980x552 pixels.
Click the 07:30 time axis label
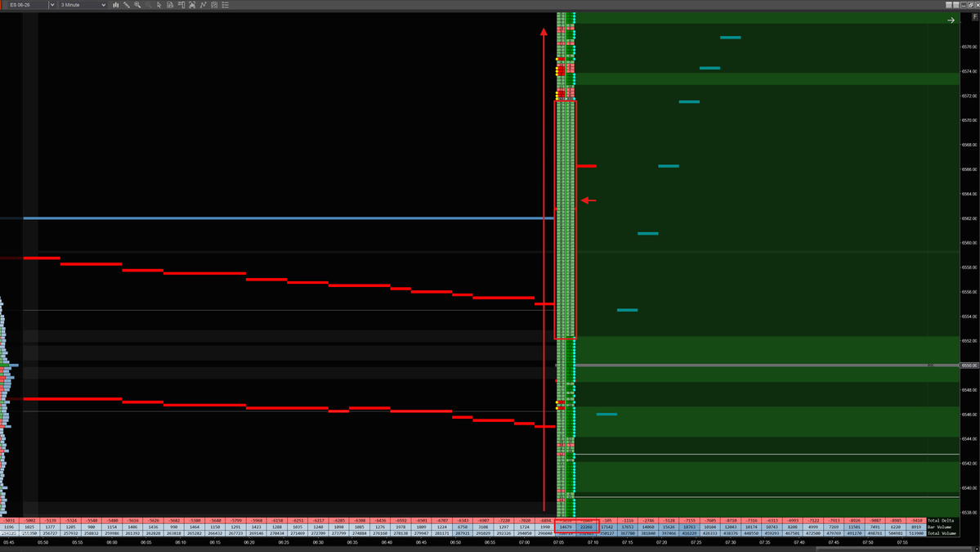(731, 543)
